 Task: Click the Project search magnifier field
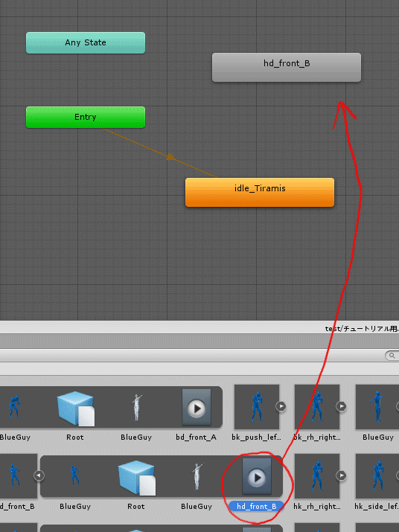coord(392,356)
